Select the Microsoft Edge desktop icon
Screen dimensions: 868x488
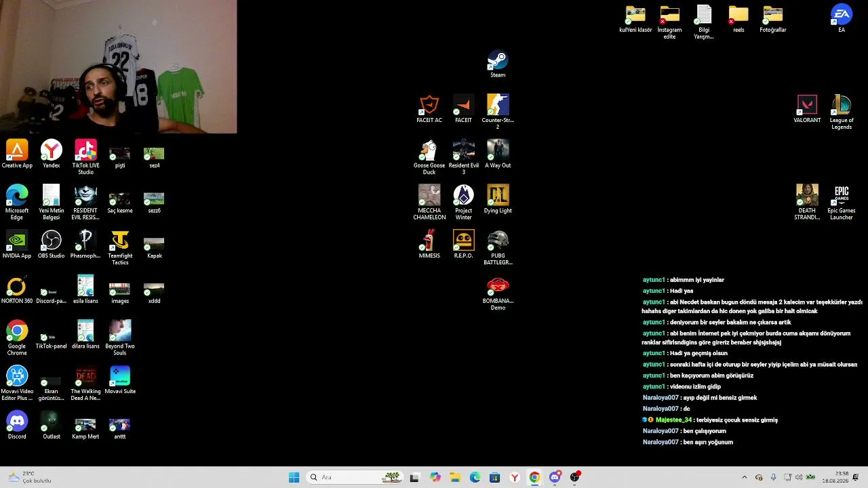17,203
